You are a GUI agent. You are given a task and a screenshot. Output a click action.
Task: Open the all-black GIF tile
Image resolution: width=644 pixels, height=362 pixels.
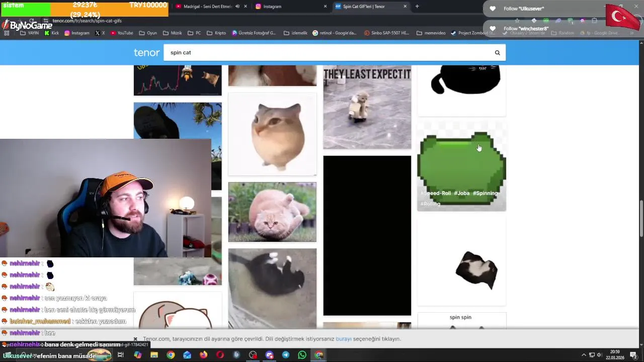pyautogui.click(x=367, y=235)
